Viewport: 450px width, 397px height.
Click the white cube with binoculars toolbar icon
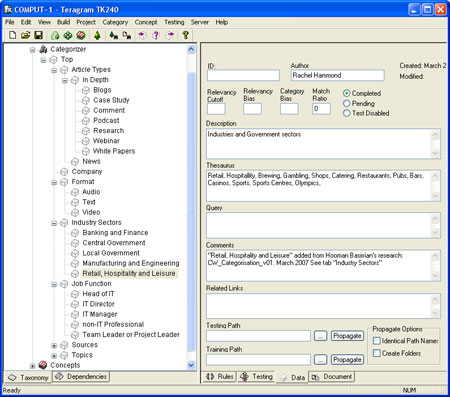pos(126,35)
